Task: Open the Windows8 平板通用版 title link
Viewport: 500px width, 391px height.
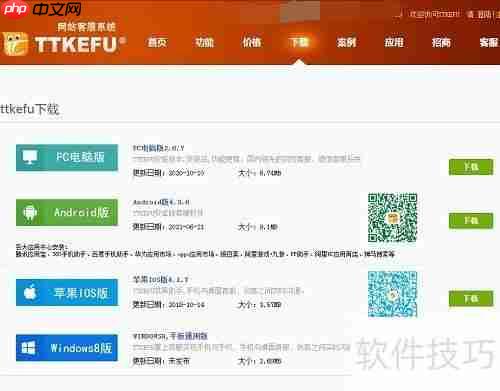Action: 170,336
